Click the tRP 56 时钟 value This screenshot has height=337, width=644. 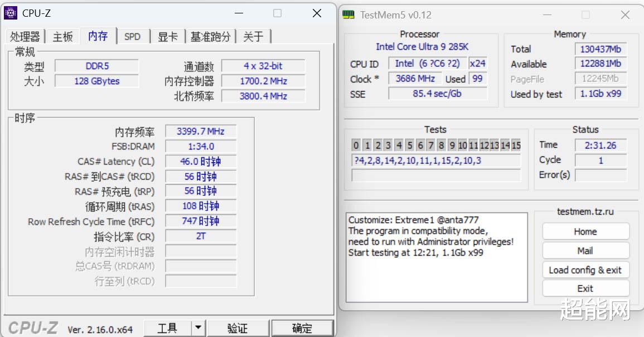click(201, 191)
